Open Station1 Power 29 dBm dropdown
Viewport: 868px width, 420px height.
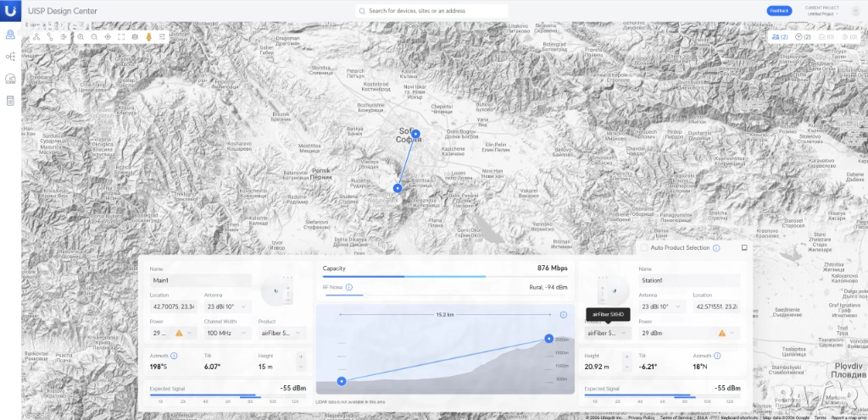tap(689, 334)
